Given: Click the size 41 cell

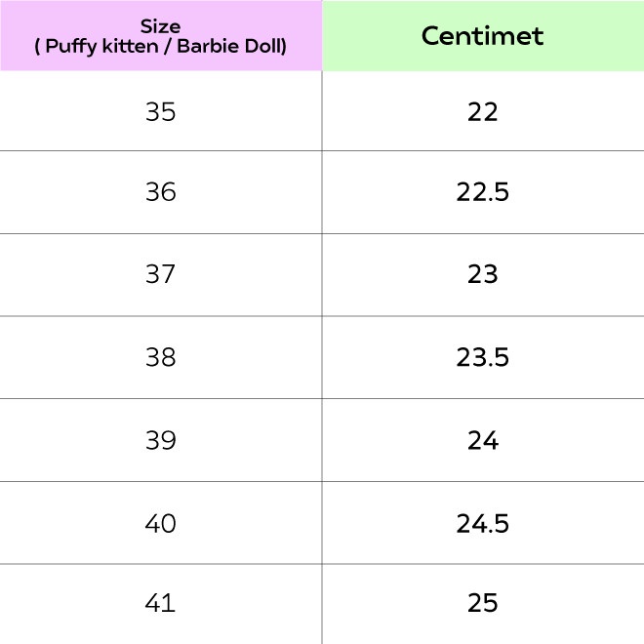Looking at the screenshot, I should [160, 603].
